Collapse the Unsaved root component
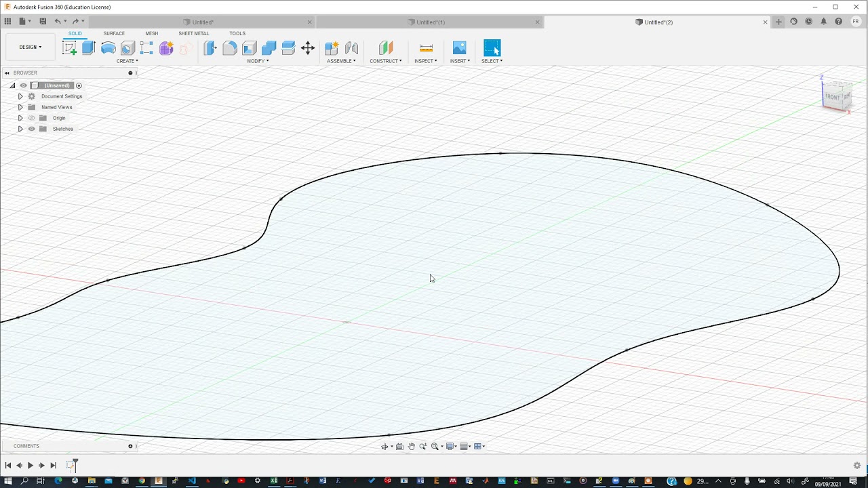868x488 pixels. pos(12,85)
